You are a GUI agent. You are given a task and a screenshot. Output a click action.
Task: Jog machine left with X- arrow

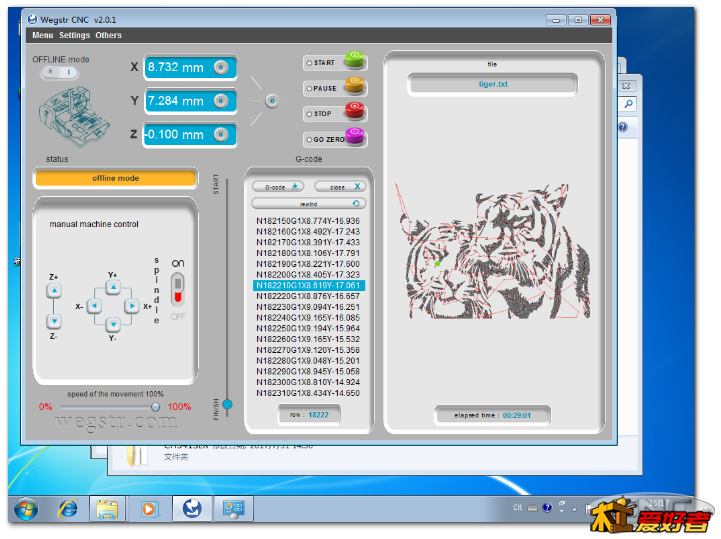[x=94, y=306]
